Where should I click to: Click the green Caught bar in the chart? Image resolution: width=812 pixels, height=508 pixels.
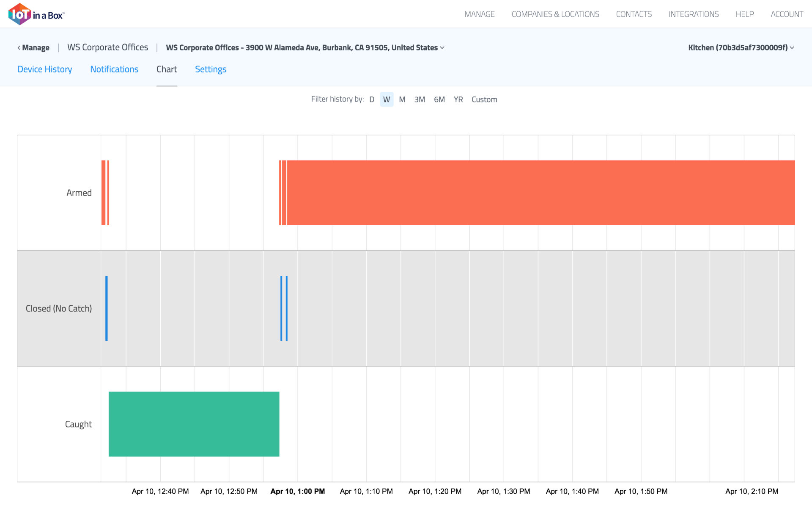tap(194, 424)
